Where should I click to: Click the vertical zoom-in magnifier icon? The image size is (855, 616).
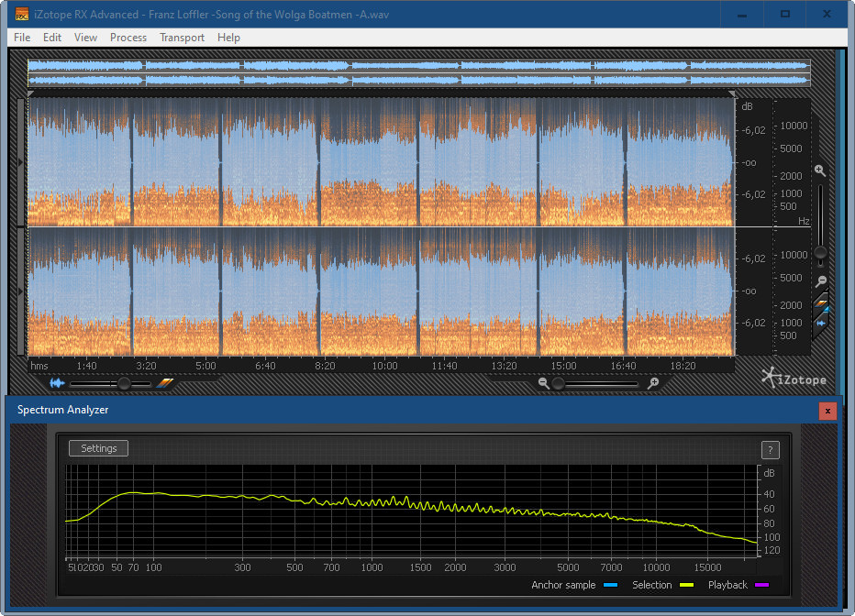coord(820,171)
